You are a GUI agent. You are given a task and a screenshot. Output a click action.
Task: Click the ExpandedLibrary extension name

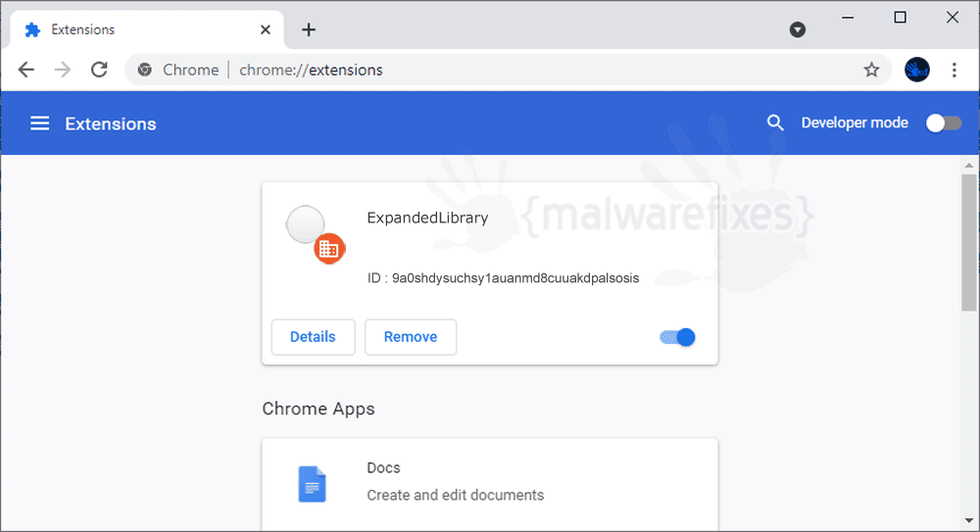point(427,218)
